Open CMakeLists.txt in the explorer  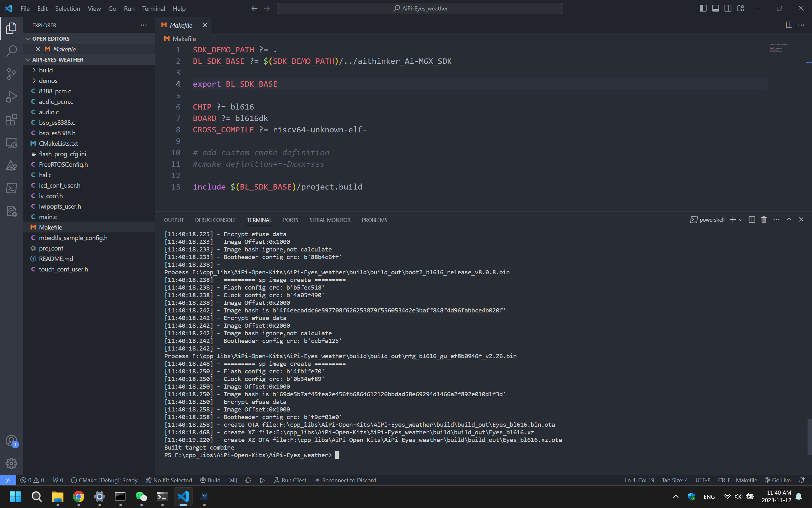click(89, 144)
